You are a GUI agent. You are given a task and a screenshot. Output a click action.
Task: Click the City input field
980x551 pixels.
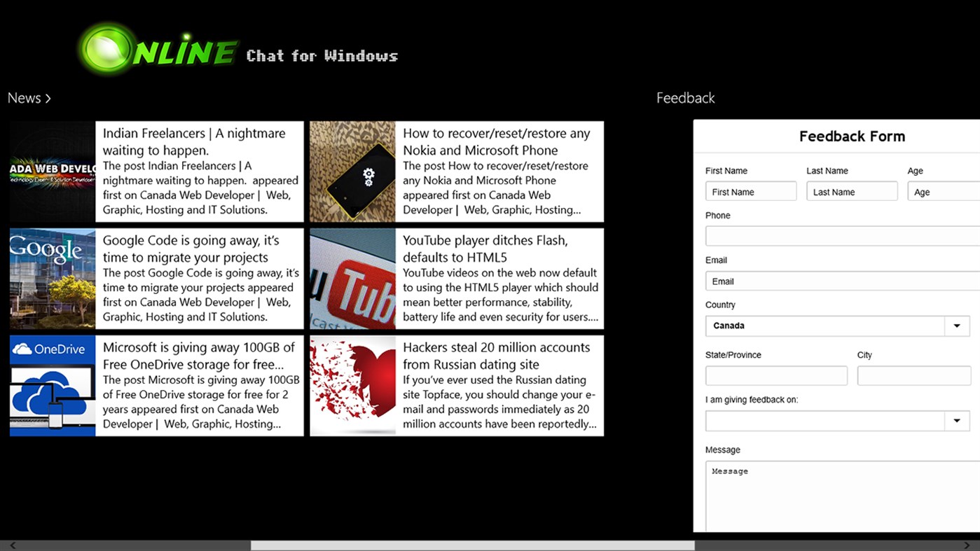coord(913,375)
